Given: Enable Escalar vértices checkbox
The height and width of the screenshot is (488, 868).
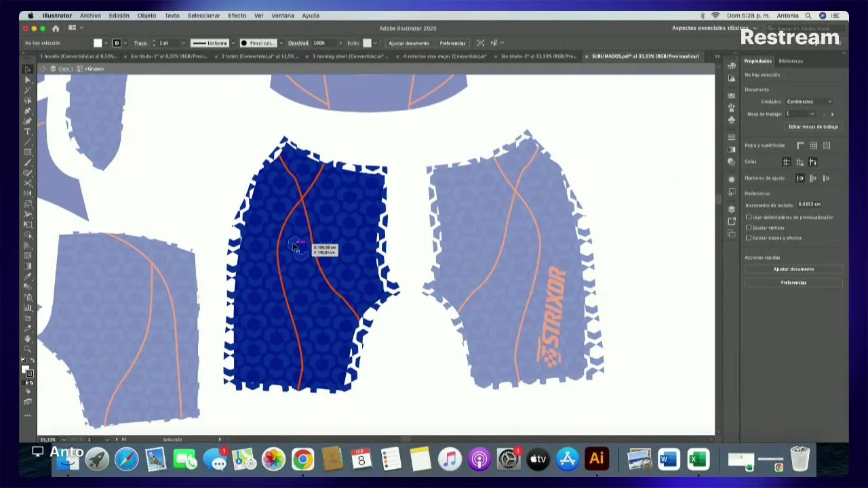Looking at the screenshot, I should [x=749, y=228].
